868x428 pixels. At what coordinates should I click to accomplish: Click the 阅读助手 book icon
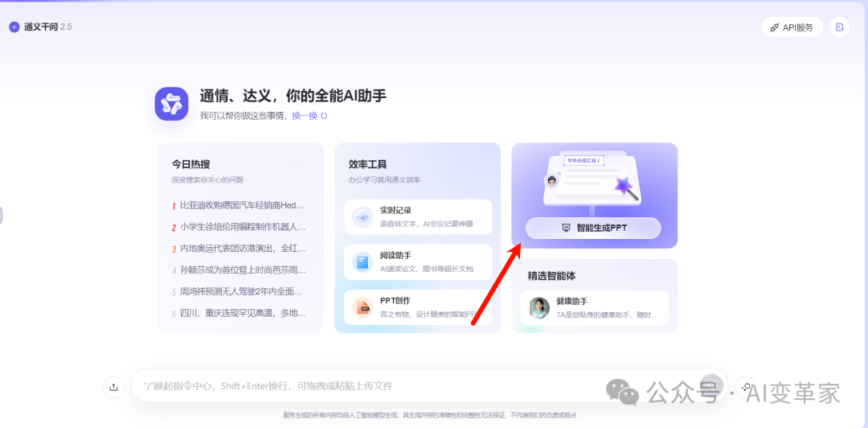pyautogui.click(x=362, y=262)
